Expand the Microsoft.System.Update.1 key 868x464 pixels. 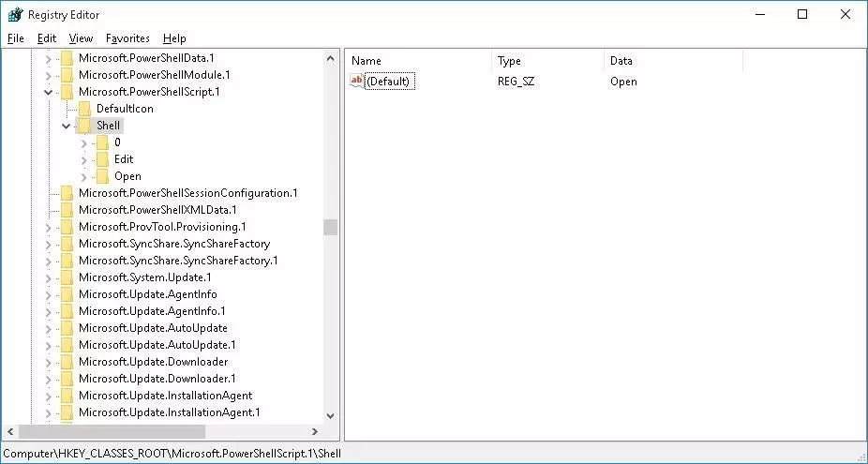[48, 278]
